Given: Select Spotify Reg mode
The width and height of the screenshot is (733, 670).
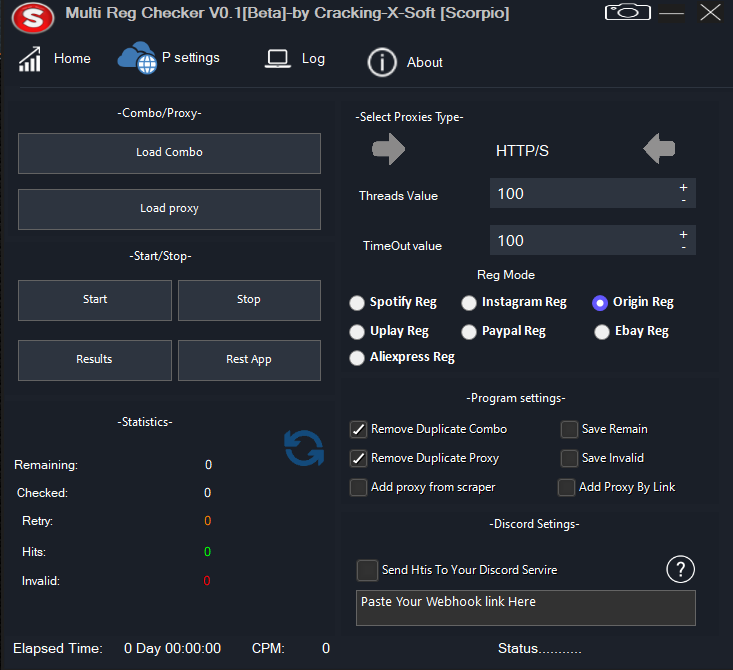Looking at the screenshot, I should (x=357, y=303).
